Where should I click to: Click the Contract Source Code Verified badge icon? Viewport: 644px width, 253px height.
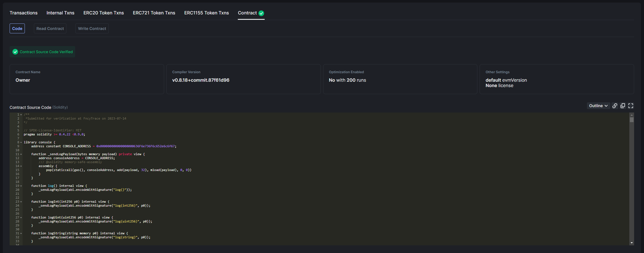(x=15, y=52)
